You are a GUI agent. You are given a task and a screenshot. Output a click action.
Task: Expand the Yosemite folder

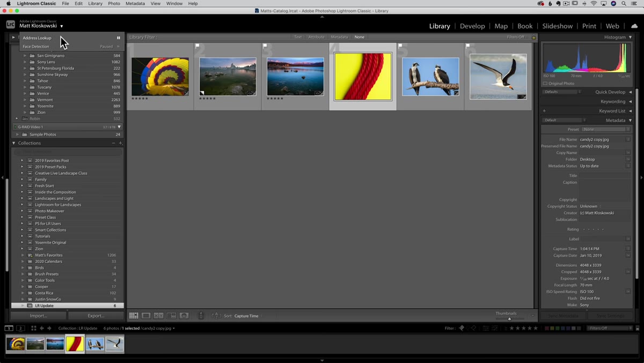tap(25, 106)
